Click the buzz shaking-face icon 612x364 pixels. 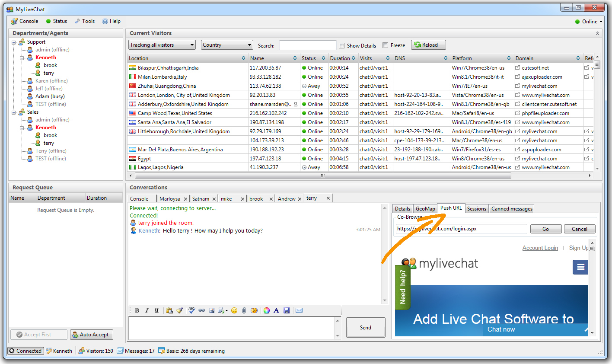click(x=254, y=310)
